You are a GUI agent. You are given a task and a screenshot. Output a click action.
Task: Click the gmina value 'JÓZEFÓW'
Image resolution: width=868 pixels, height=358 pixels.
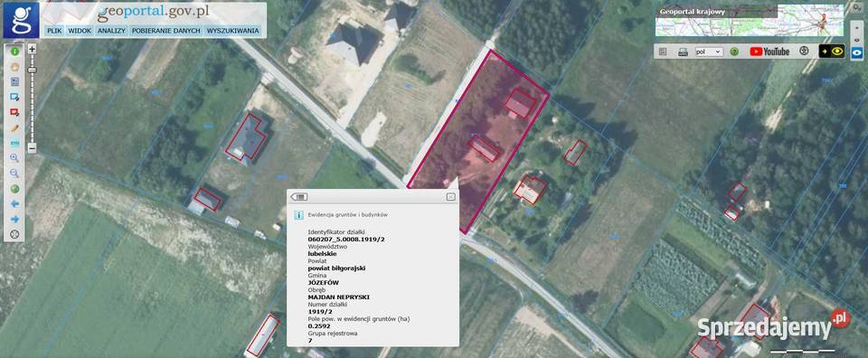click(x=323, y=282)
